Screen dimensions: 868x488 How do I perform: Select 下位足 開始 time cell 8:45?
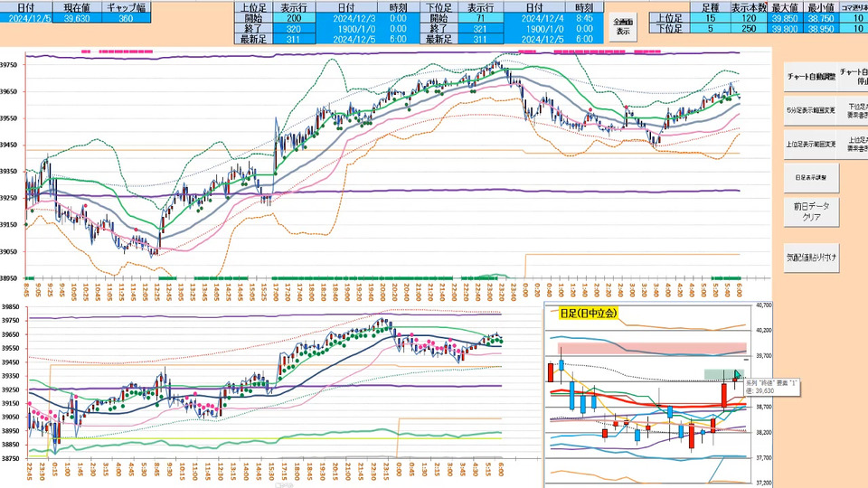[584, 18]
